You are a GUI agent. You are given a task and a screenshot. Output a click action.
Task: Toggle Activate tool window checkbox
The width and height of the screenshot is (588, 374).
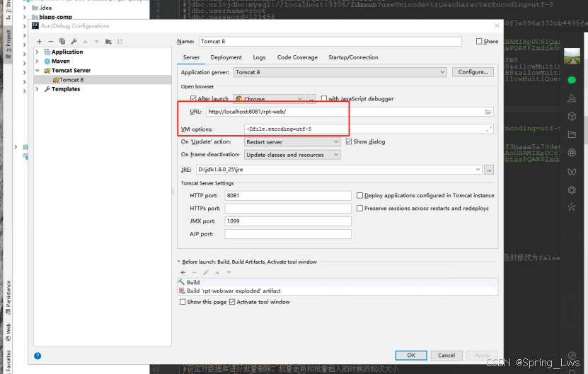point(232,302)
